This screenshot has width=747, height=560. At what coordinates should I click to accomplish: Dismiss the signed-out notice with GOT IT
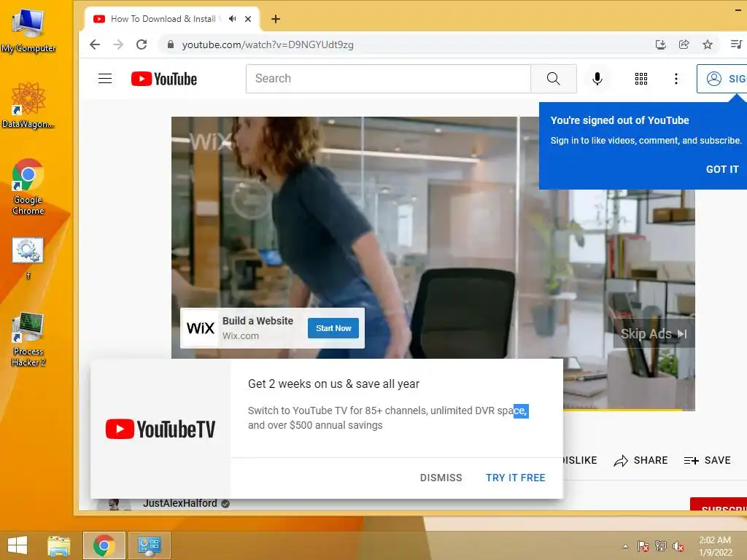click(x=721, y=169)
